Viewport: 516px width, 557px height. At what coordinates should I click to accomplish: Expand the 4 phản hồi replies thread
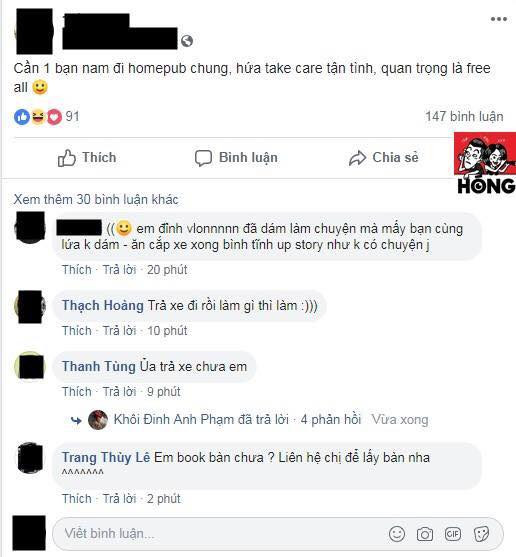click(331, 420)
